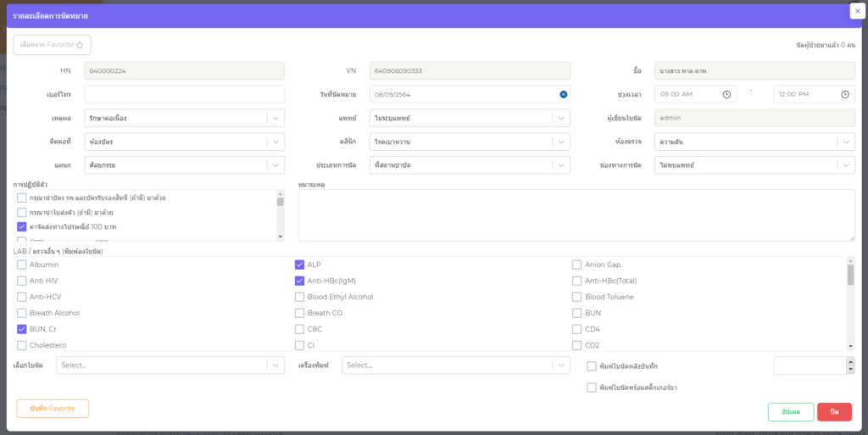
Task: Enable พิมพ์ใบนัดหลังบันทึก checkbox
Action: coord(592,365)
